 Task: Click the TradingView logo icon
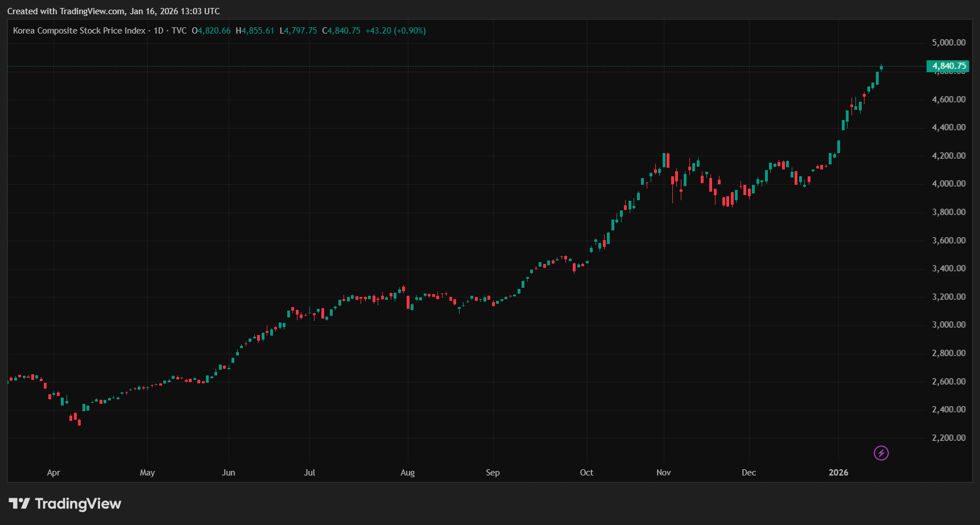[x=19, y=503]
